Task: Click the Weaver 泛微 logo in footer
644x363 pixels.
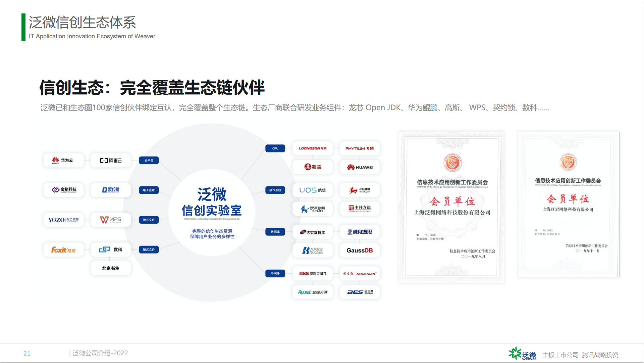Action: click(522, 354)
